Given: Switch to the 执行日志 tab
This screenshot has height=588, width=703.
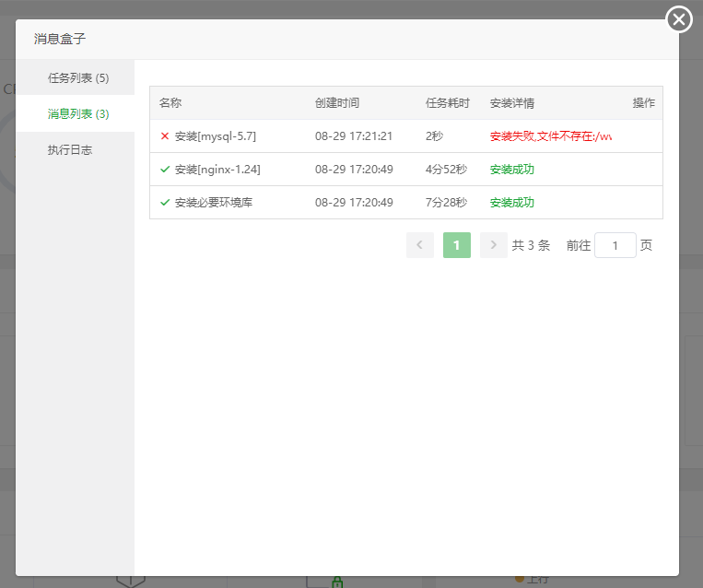Looking at the screenshot, I should [70, 150].
